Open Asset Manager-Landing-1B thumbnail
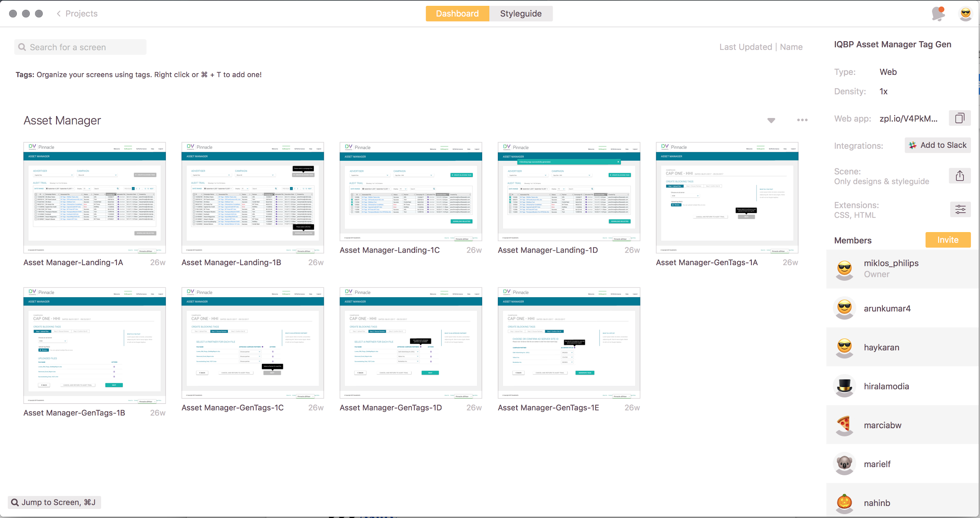The width and height of the screenshot is (980, 518). pos(252,198)
